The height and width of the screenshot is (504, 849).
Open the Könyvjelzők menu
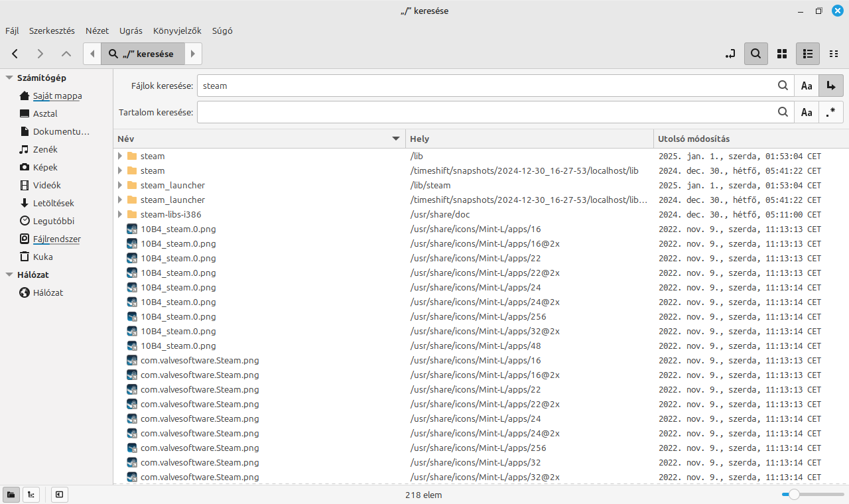tap(177, 31)
